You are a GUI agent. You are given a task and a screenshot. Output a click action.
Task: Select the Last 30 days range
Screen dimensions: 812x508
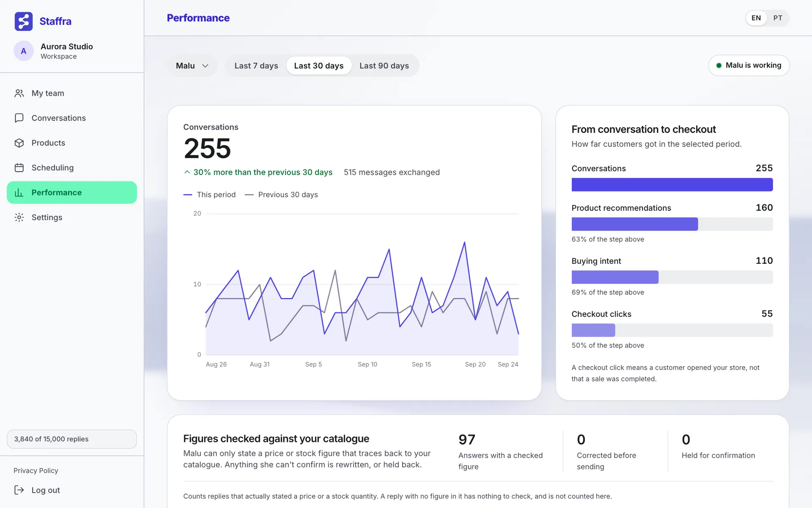(319, 66)
